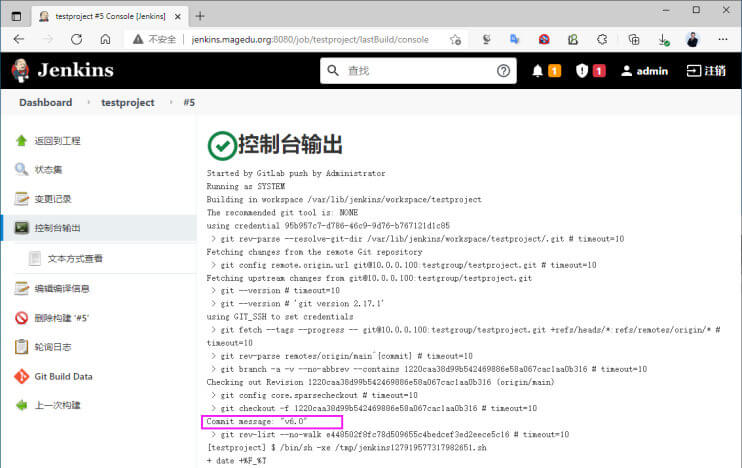Viewport: 742px width, 468px height.
Task: Click Dashboard in the breadcrumb
Action: (x=45, y=102)
